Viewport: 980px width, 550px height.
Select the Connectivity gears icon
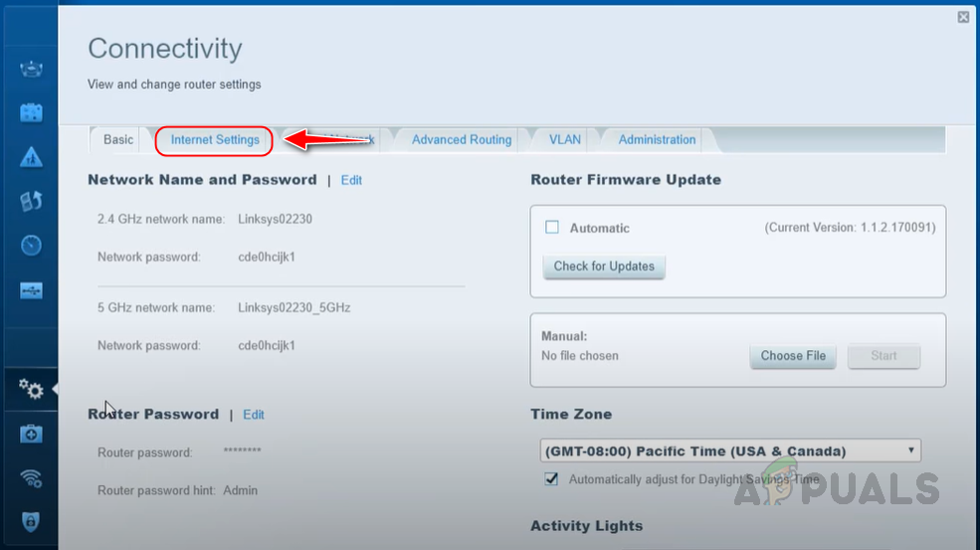(x=31, y=390)
